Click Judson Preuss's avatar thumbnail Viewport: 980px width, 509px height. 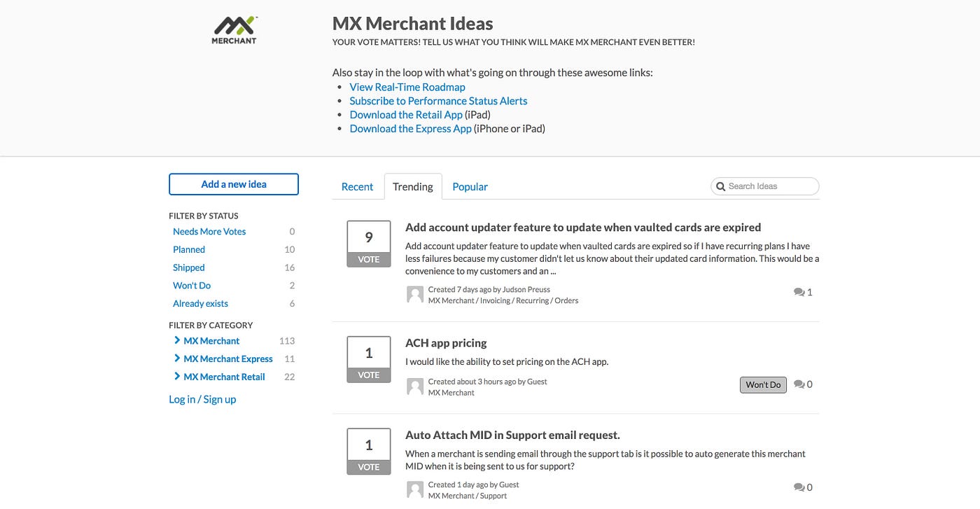(x=415, y=294)
